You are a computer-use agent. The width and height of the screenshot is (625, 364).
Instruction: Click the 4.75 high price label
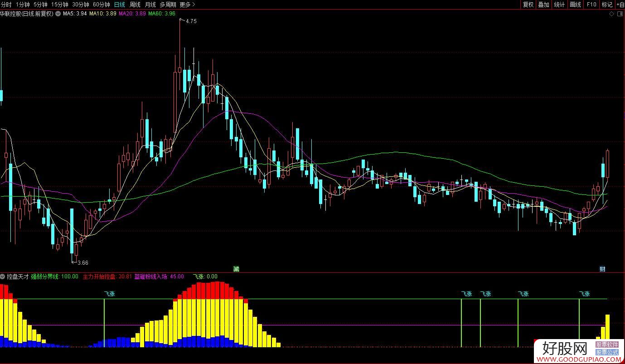[x=191, y=21]
